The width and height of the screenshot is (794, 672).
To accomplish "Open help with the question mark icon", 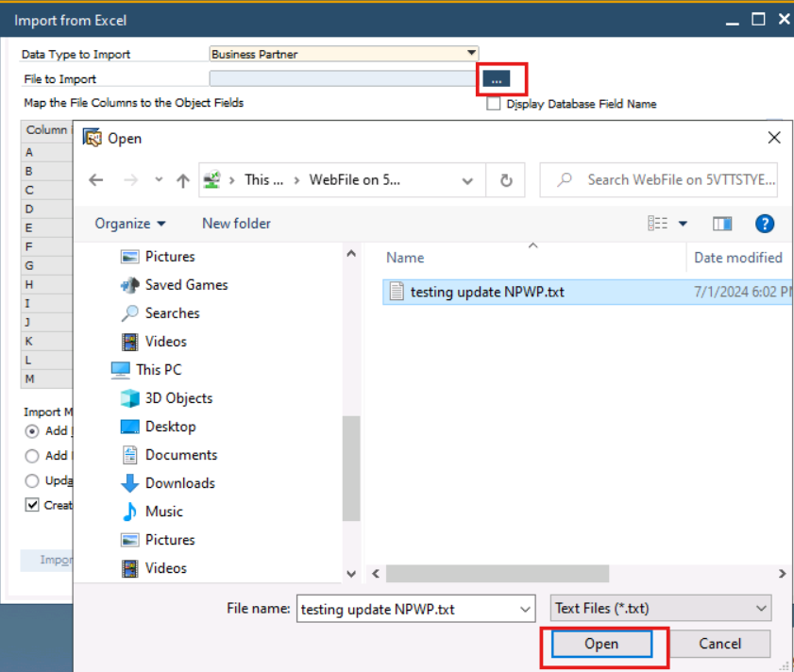I will pos(764,224).
